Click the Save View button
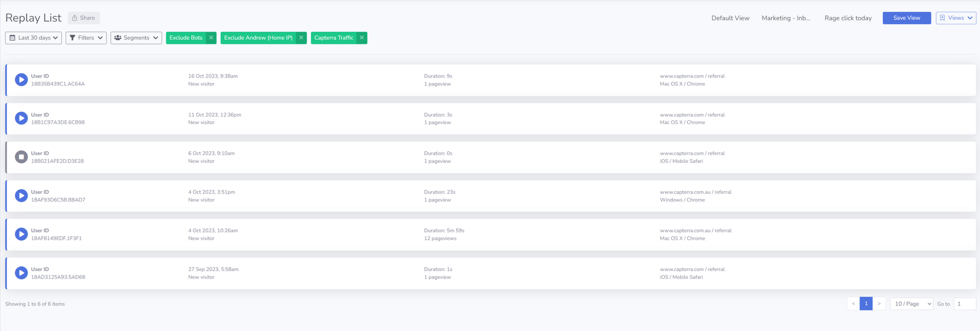The image size is (980, 331). tap(906, 18)
